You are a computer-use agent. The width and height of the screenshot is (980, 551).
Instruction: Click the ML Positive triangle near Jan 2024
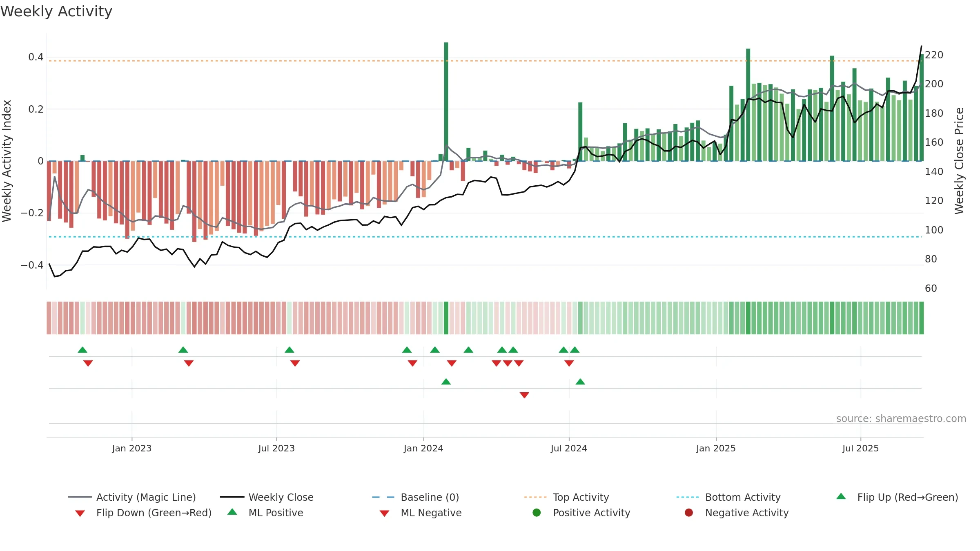pos(446,382)
